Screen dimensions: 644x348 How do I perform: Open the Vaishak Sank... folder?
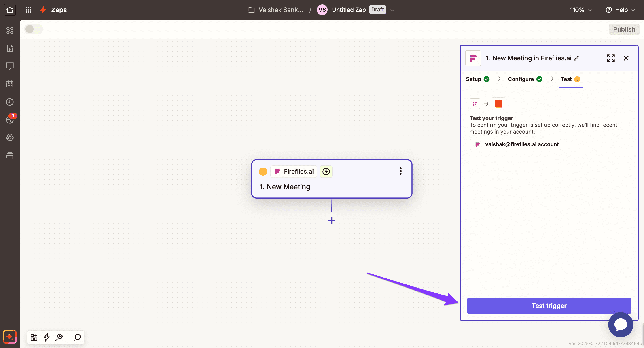point(275,10)
